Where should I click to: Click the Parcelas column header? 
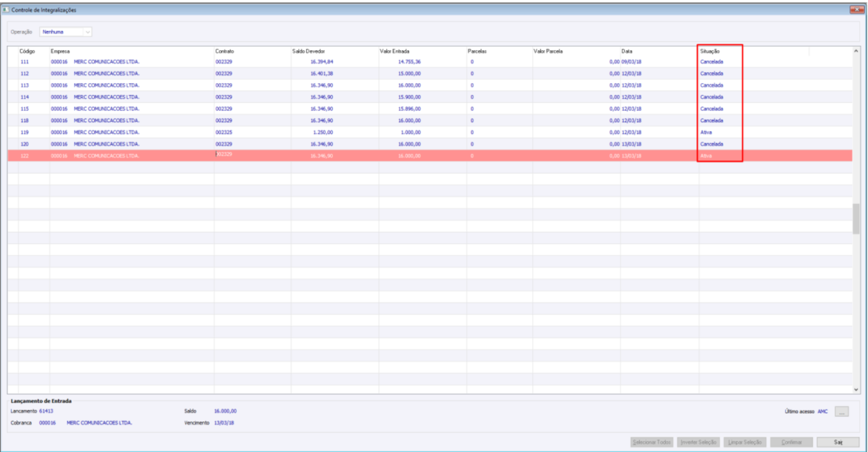[477, 51]
